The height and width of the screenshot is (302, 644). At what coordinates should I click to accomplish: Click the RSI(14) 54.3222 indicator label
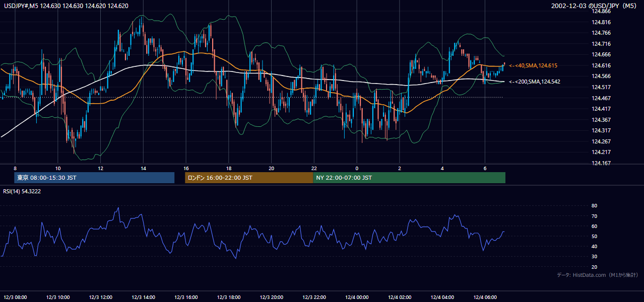pyautogui.click(x=22, y=191)
